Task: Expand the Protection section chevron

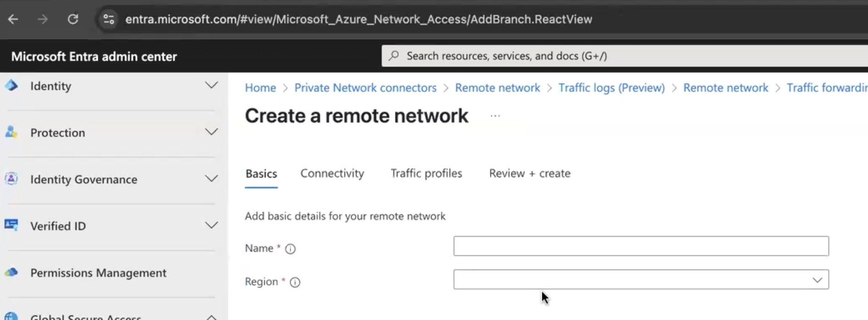Action: click(x=211, y=132)
